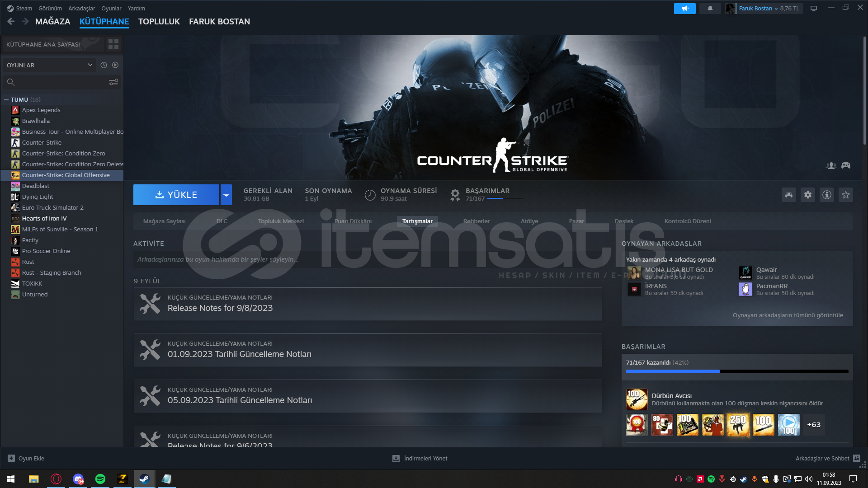Switch to Big Picture mode monitor icon
The image size is (868, 488).
point(814,9)
